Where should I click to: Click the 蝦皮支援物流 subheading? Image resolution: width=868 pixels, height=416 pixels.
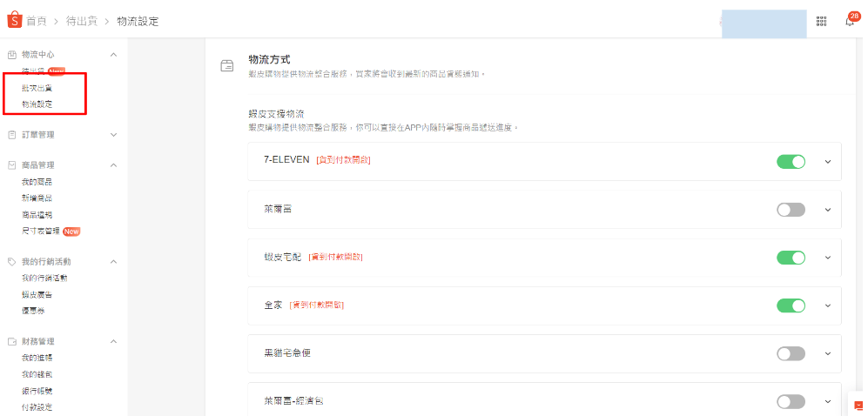pos(276,115)
